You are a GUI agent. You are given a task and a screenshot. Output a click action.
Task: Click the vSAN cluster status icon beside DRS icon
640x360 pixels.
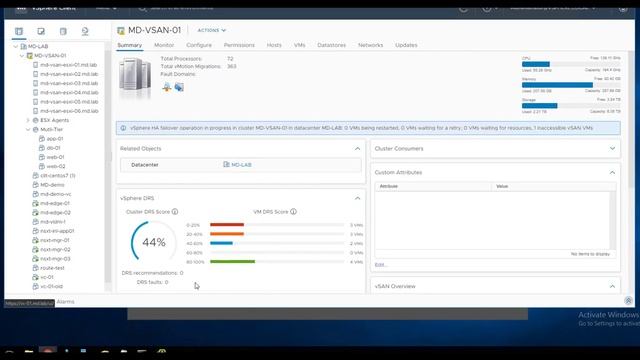[x=179, y=87]
